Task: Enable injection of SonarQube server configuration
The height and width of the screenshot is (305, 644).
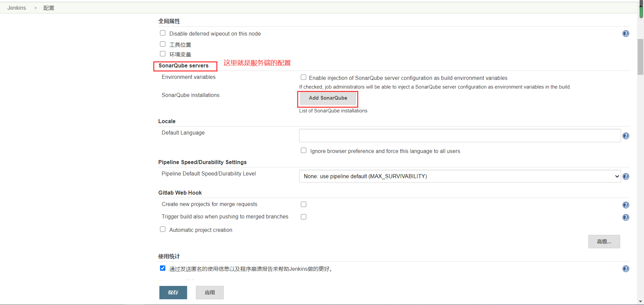Action: tap(304, 77)
